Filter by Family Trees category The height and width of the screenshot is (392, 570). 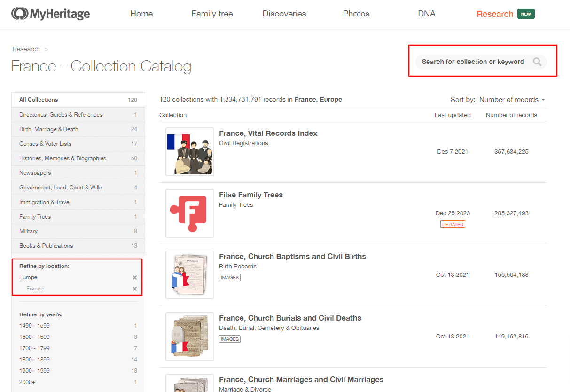78,217
